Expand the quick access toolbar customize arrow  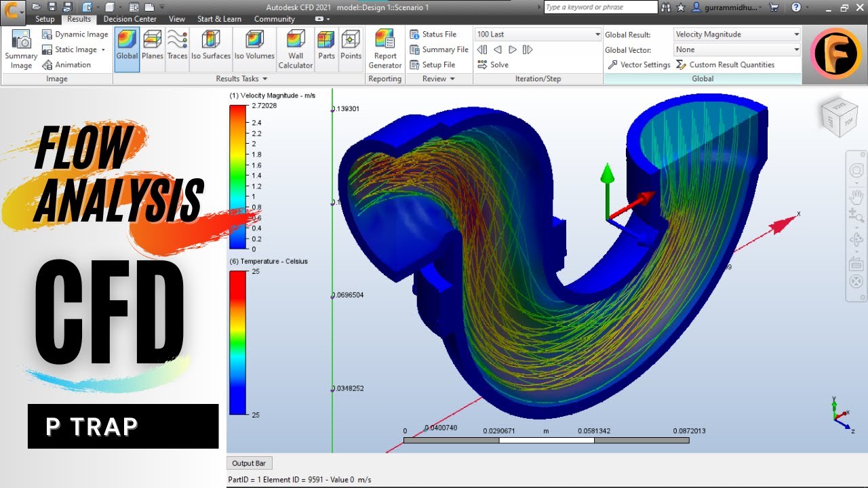pos(161,7)
